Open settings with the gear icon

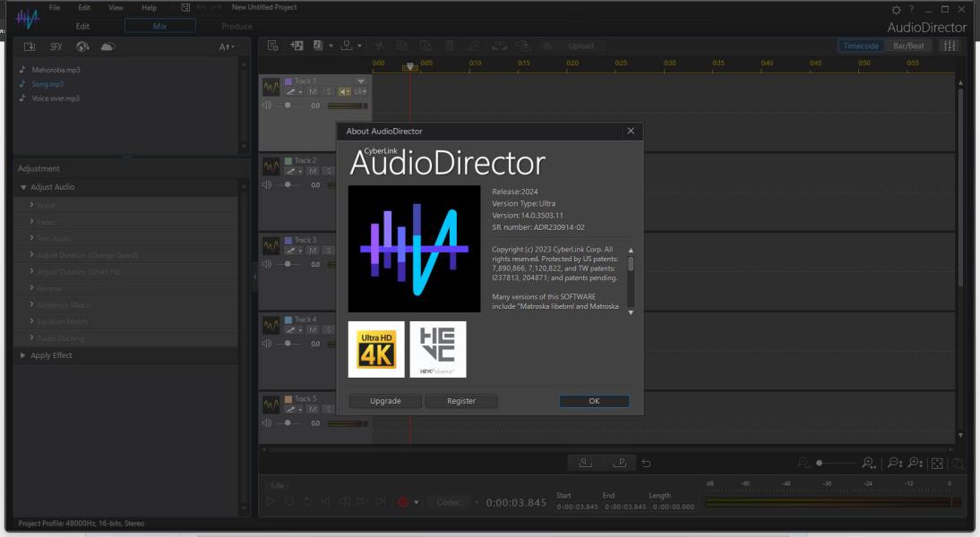pos(897,9)
